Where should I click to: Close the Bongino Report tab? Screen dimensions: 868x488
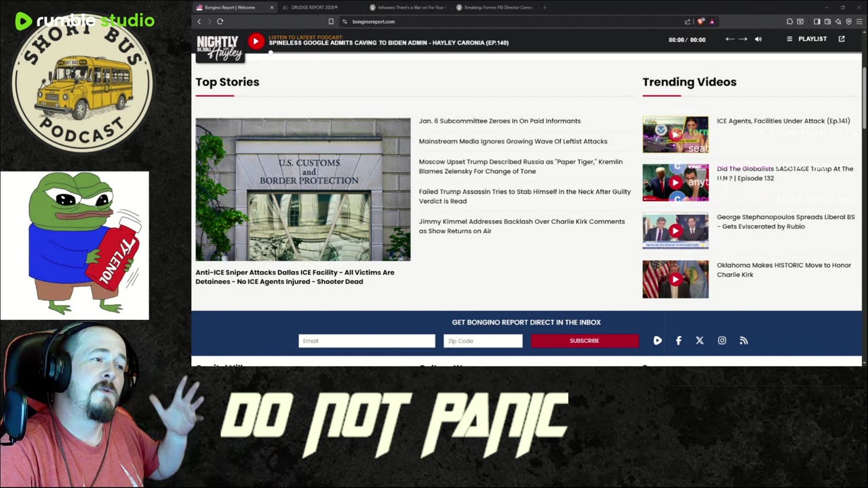pyautogui.click(x=272, y=7)
